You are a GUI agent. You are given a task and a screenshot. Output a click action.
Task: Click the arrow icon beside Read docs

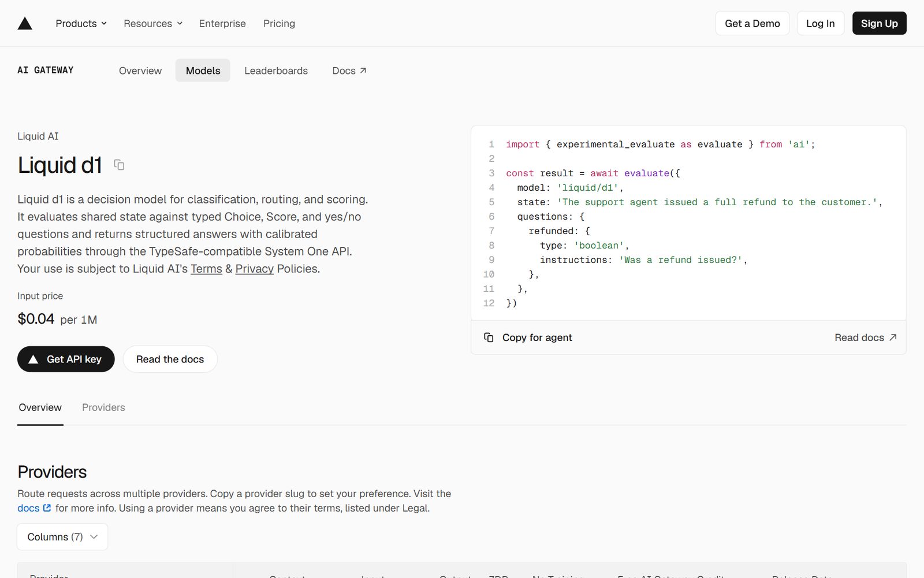coord(893,337)
